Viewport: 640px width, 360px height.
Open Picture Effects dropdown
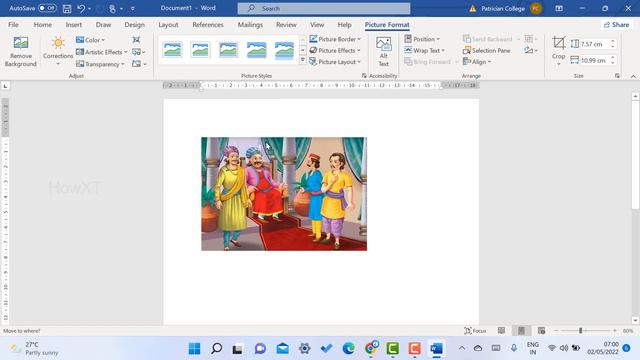pos(335,50)
